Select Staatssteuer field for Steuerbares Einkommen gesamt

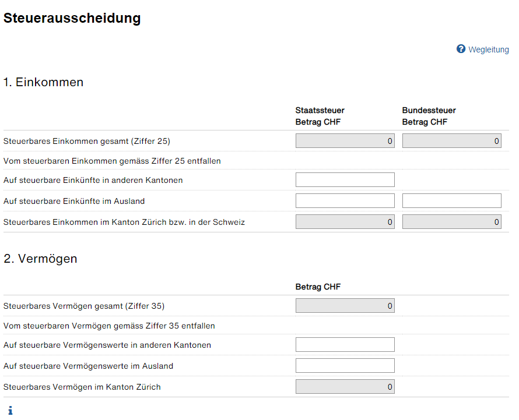345,141
